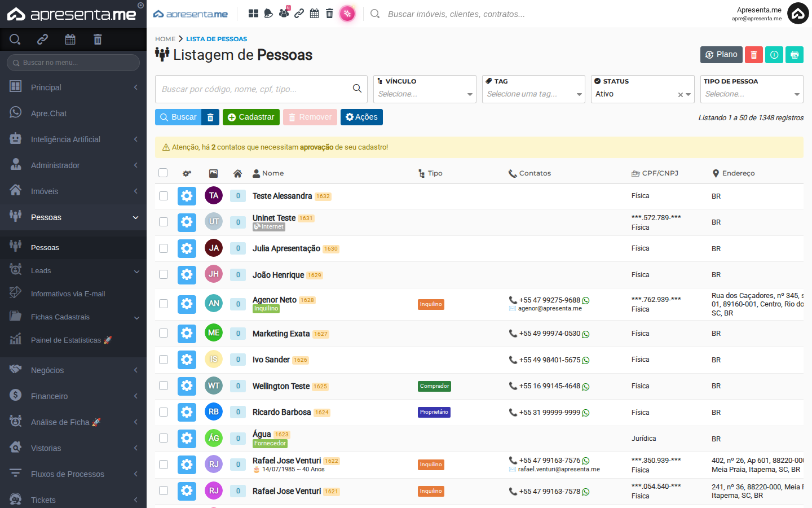Open the Negócios sidebar menu
812x508 pixels.
pyautogui.click(x=73, y=370)
